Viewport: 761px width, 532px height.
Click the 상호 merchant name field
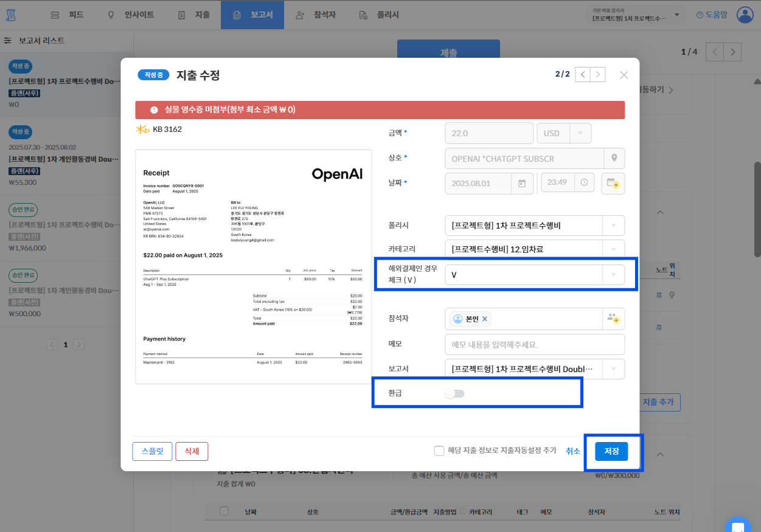pyautogui.click(x=524, y=158)
